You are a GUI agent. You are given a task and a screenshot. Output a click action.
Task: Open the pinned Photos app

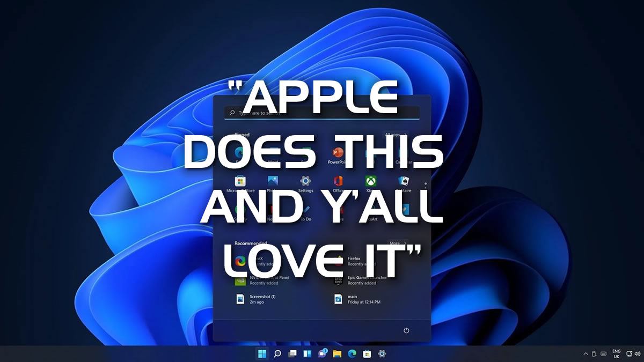(x=273, y=183)
